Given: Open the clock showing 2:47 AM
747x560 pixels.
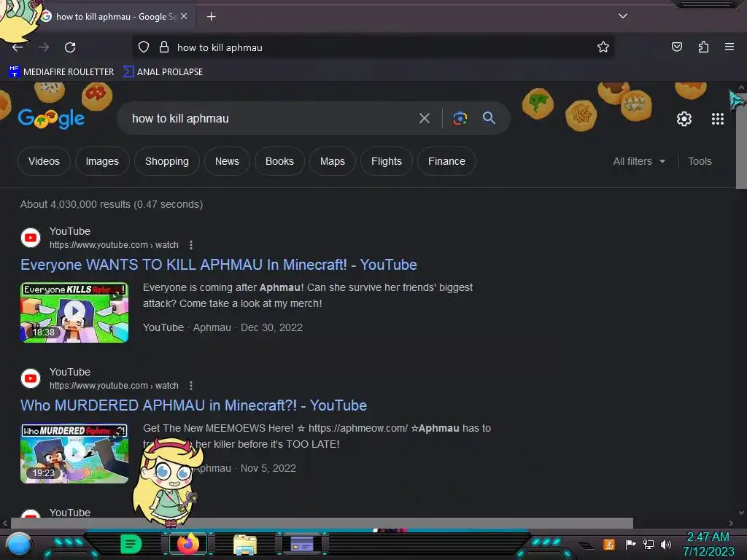Looking at the screenshot, I should [x=708, y=544].
